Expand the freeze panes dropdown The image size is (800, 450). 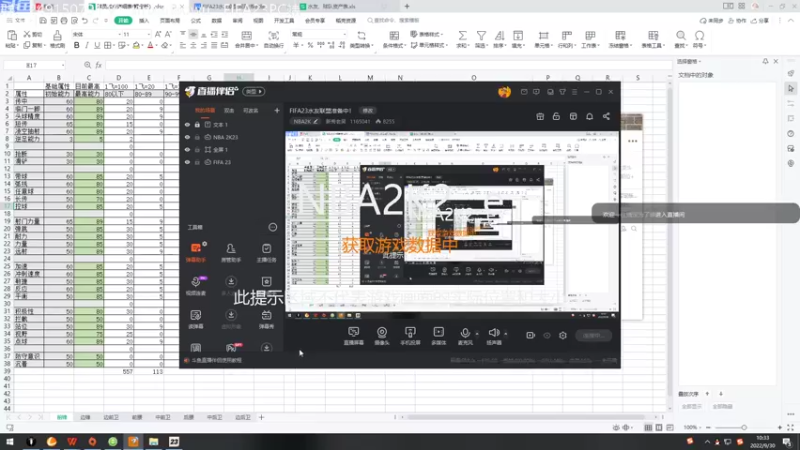(631, 46)
